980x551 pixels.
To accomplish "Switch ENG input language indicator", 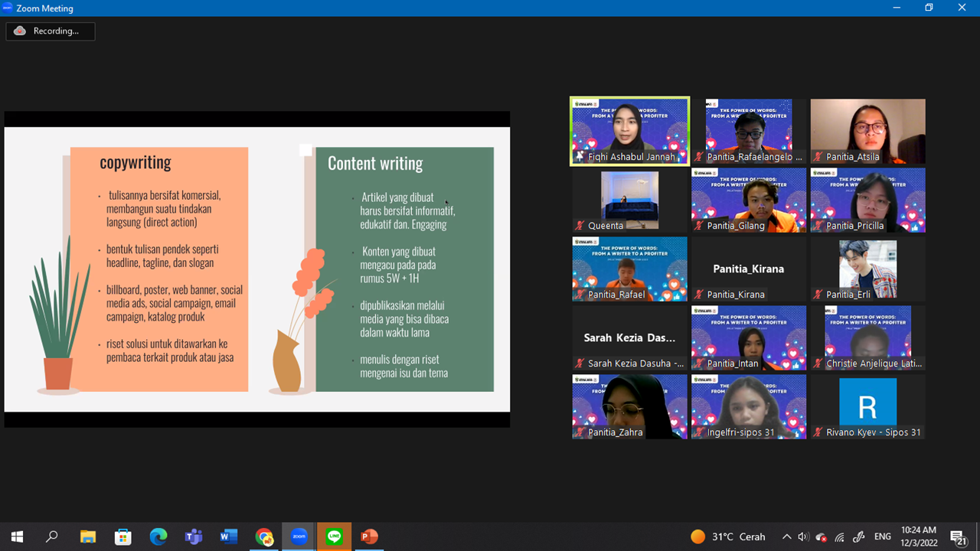I will (x=883, y=536).
